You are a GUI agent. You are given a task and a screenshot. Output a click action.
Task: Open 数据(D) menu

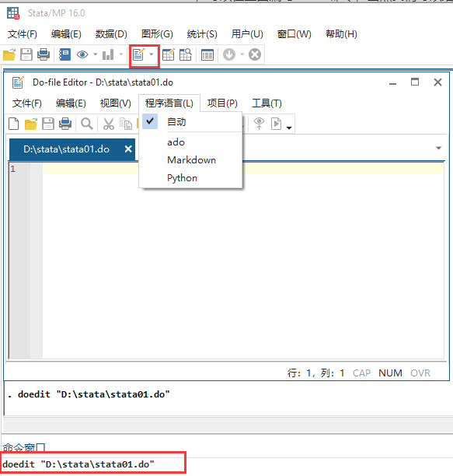tap(111, 34)
